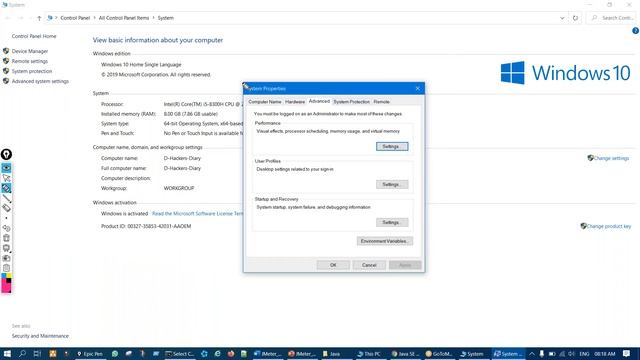Screen dimensions: 640x360
Task: Read the Microsoft Software License Terms
Action: (x=198, y=213)
